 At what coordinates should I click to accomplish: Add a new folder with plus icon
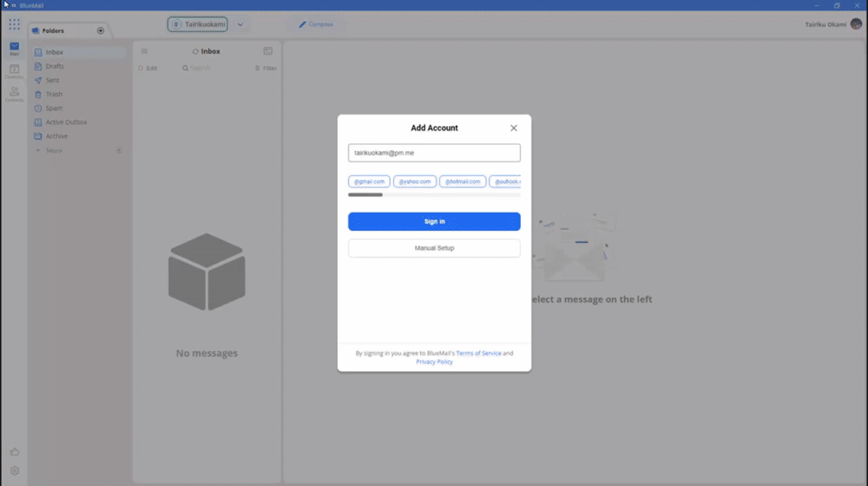[100, 31]
